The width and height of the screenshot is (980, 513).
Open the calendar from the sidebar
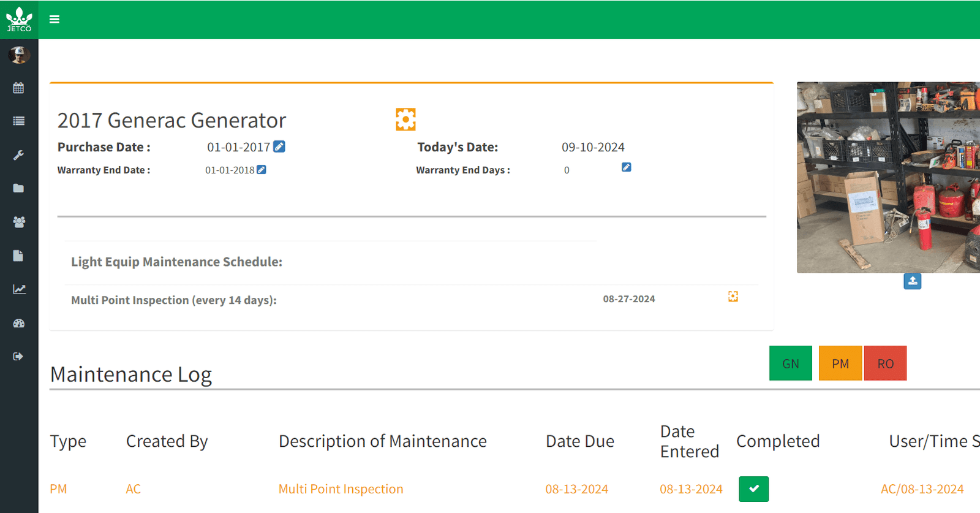point(19,88)
